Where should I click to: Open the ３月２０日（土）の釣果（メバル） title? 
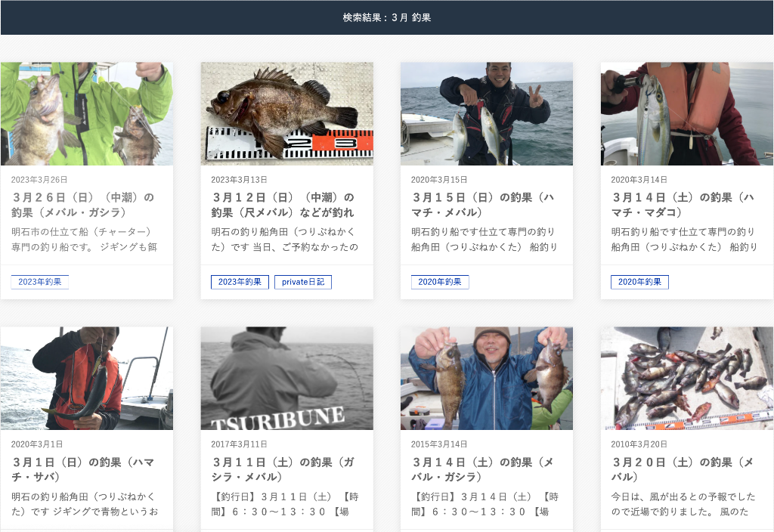pyautogui.click(x=683, y=469)
